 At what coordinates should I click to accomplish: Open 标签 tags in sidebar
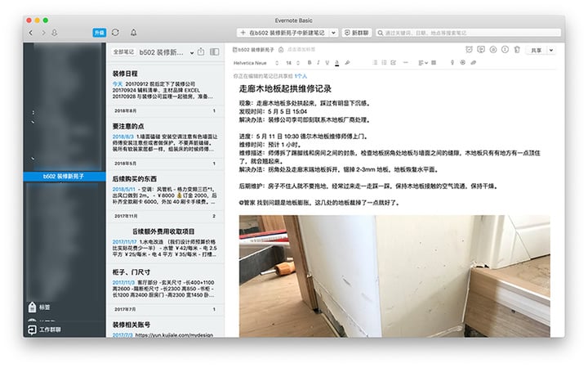[x=39, y=307]
